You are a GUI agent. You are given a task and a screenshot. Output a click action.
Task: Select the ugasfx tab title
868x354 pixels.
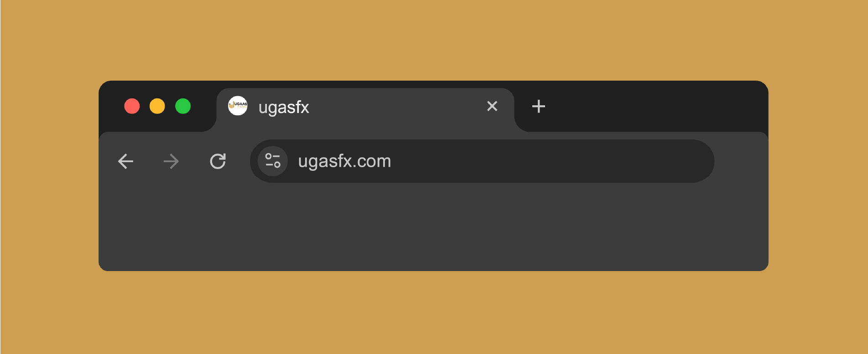pos(284,108)
